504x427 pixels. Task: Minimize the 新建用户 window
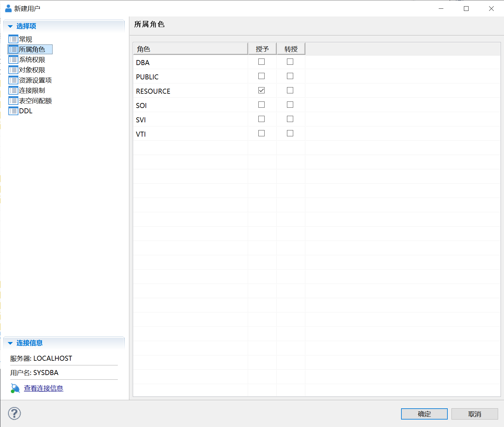(441, 9)
